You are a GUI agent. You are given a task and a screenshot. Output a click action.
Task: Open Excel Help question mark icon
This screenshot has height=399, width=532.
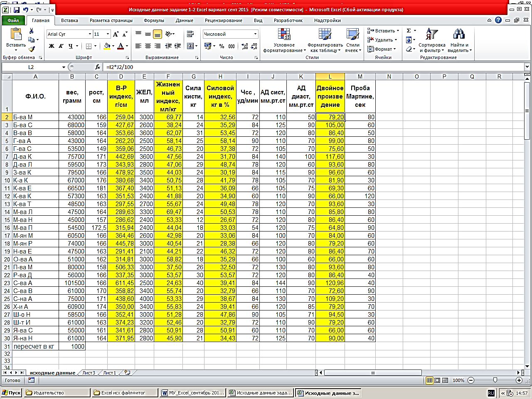[498, 20]
